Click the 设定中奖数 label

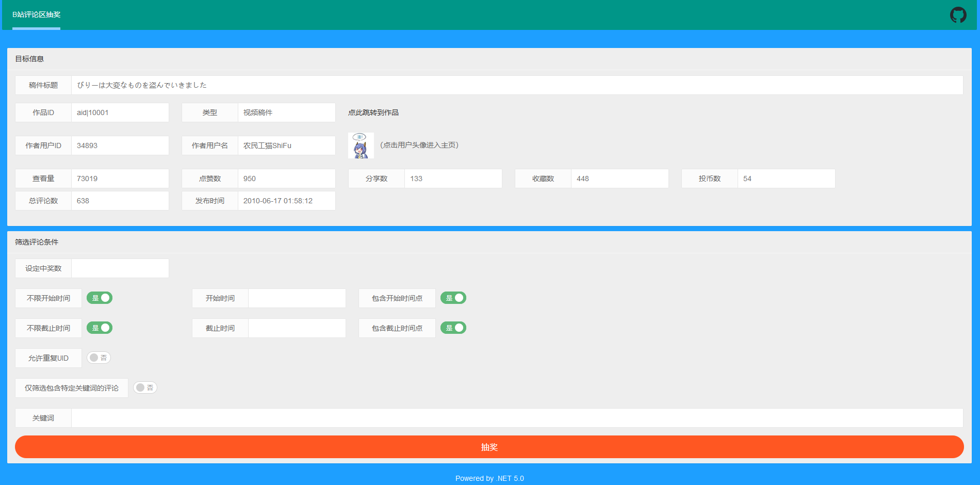(43, 268)
